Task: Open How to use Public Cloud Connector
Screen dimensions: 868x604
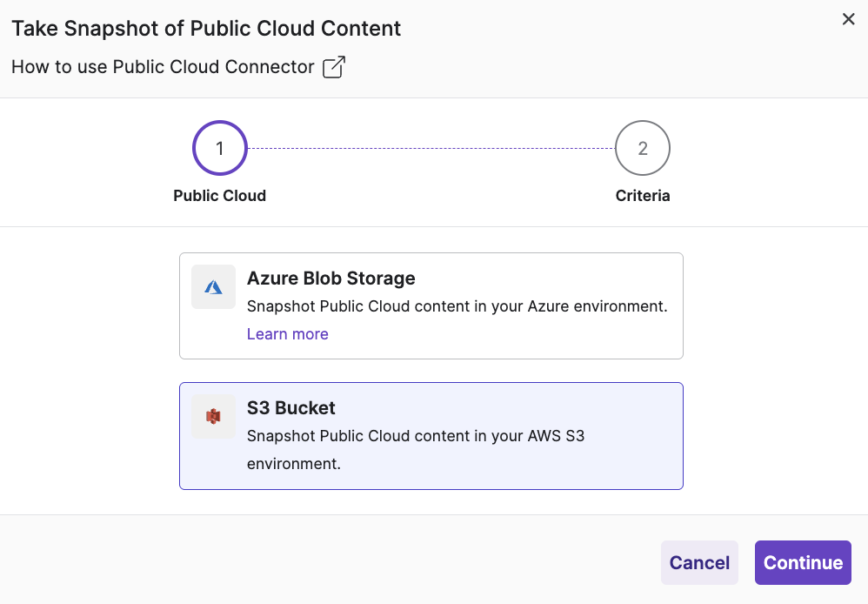Action: (163, 66)
